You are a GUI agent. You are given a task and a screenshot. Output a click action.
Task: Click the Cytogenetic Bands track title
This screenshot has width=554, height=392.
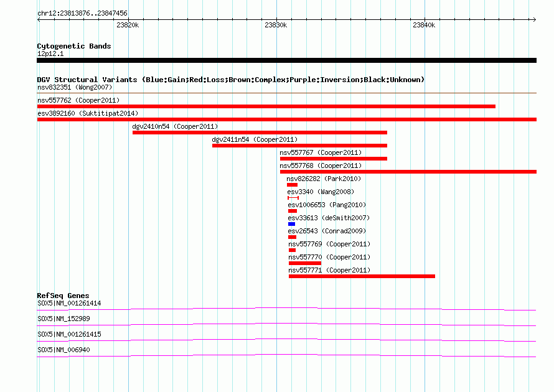pos(74,46)
